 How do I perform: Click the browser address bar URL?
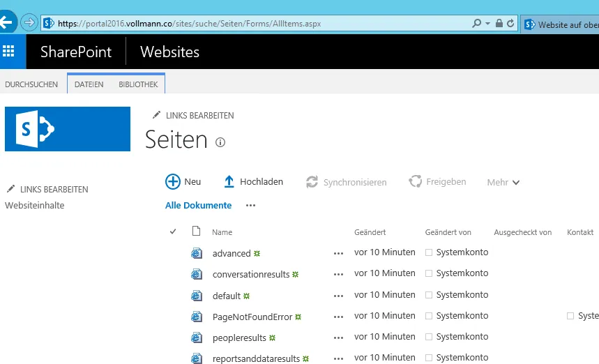189,23
